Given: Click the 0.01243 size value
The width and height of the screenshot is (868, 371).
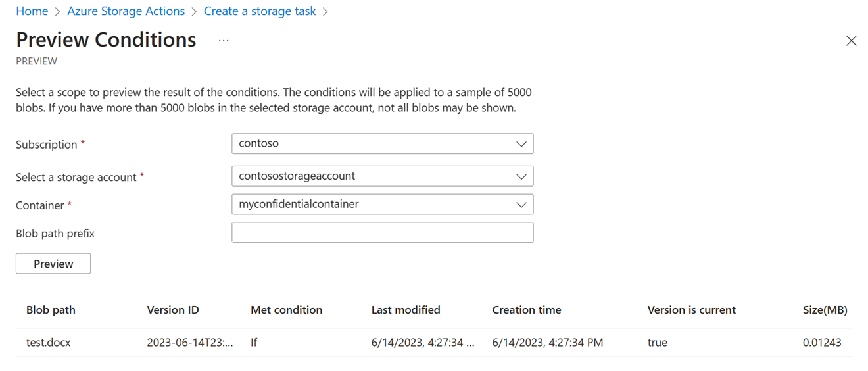Looking at the screenshot, I should point(822,343).
